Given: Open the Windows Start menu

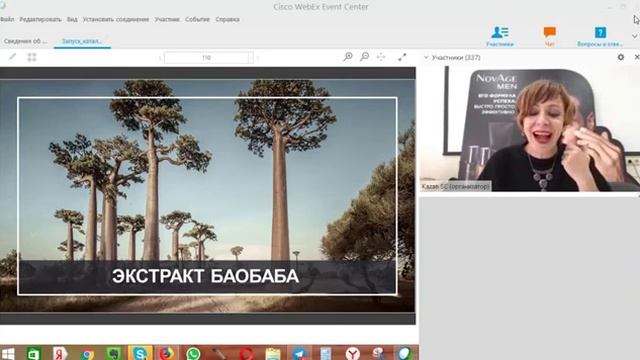Looking at the screenshot, I should click(x=8, y=353).
